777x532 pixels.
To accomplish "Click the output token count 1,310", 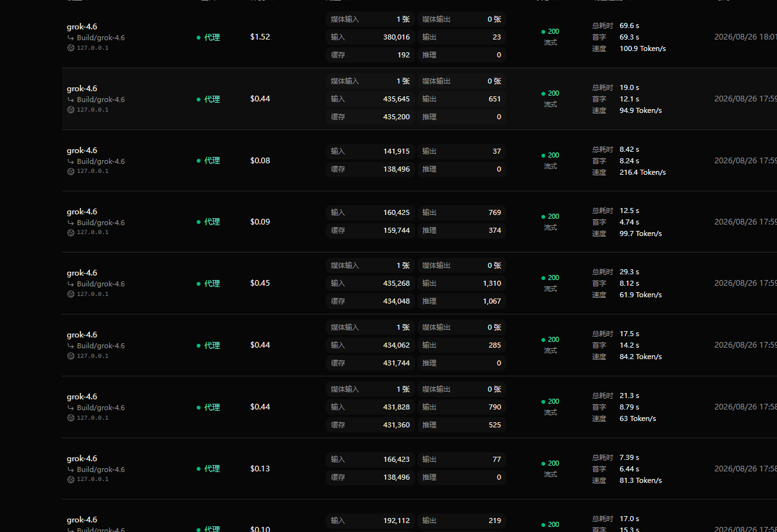I will click(492, 283).
